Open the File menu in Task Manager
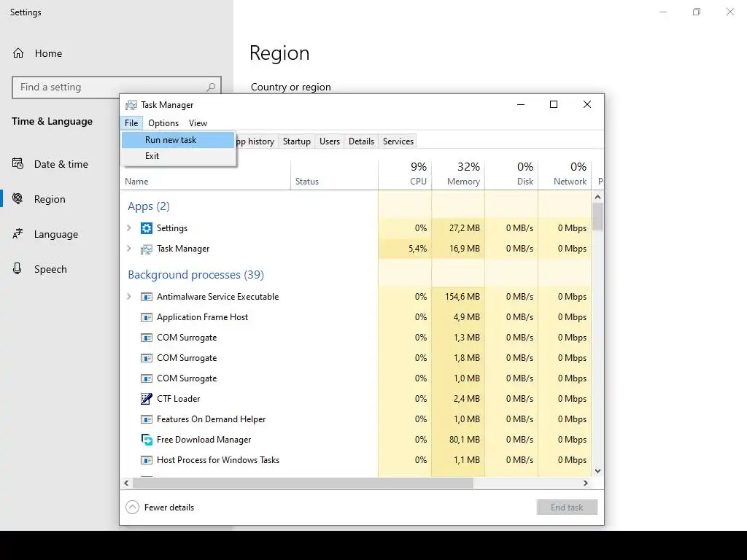Viewport: 747px width, 560px height. 131,122
